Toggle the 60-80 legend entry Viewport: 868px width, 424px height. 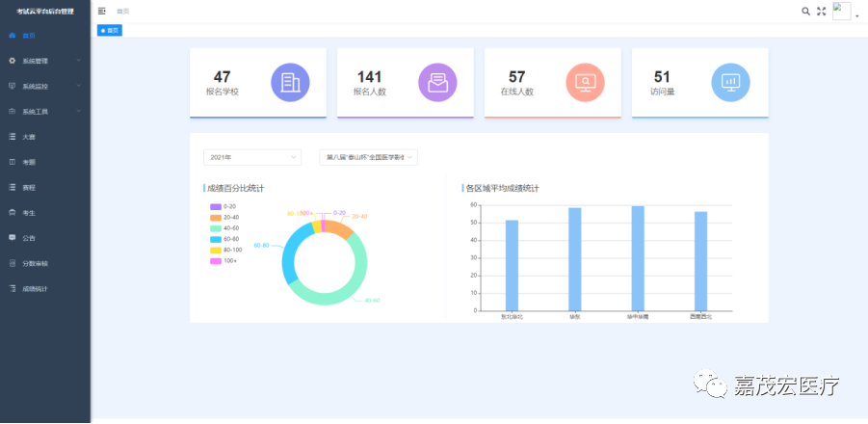click(224, 239)
